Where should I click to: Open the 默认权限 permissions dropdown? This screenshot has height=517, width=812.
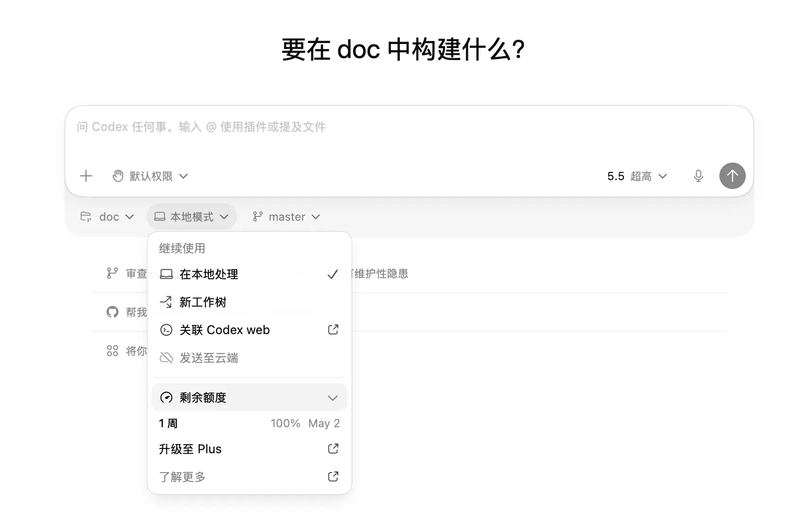[150, 176]
